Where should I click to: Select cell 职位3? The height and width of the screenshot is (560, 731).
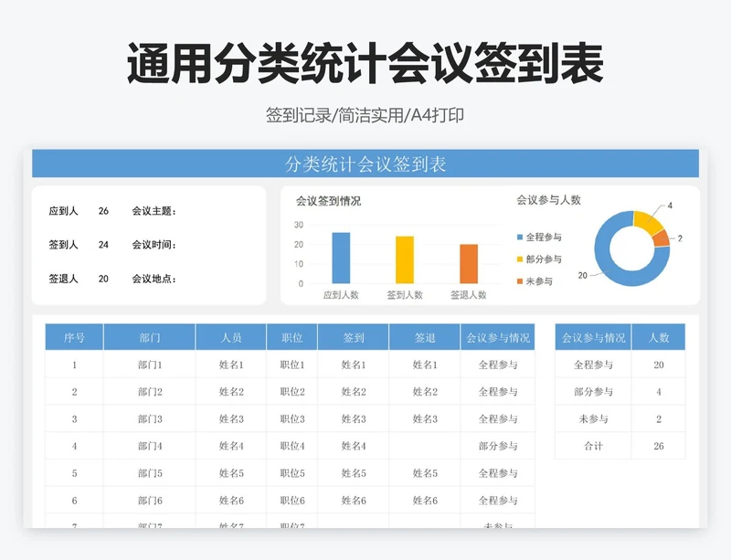click(x=292, y=418)
